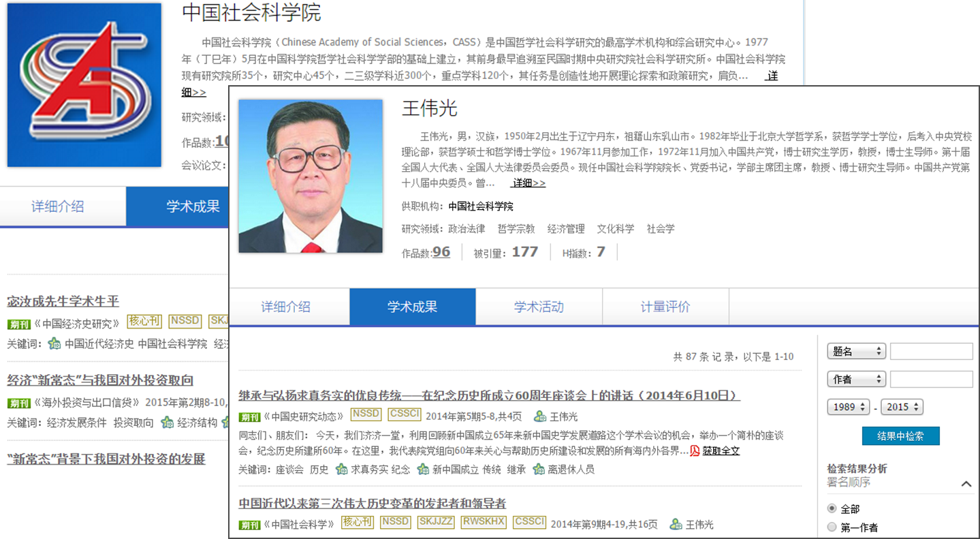Click the 作品数 count 96
Image resolution: width=980 pixels, height=539 pixels.
pyautogui.click(x=441, y=252)
